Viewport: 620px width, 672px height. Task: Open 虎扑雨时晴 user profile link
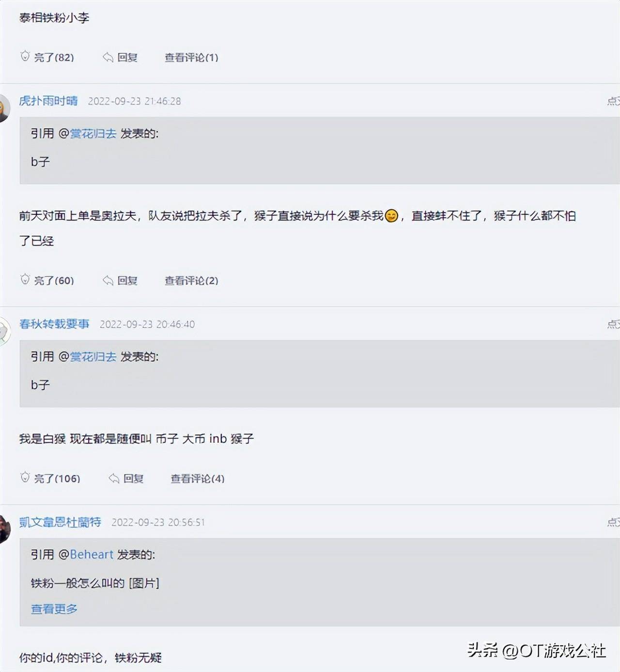(x=48, y=101)
